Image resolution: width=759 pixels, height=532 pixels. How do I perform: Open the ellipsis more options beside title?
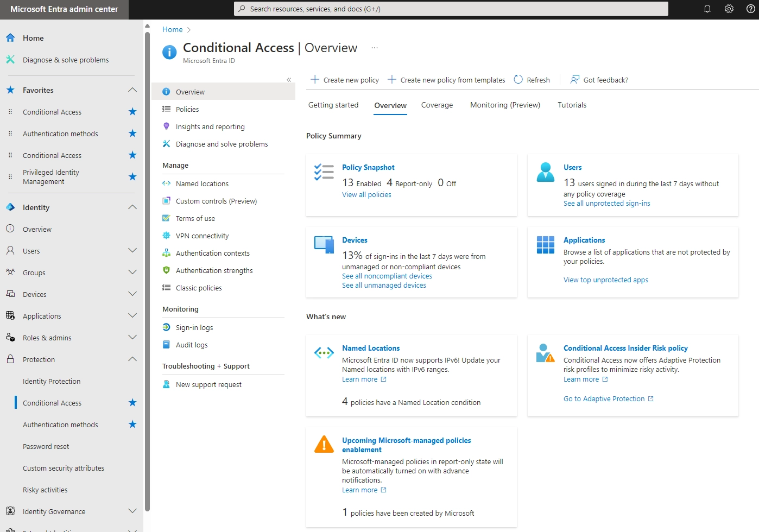click(x=375, y=48)
